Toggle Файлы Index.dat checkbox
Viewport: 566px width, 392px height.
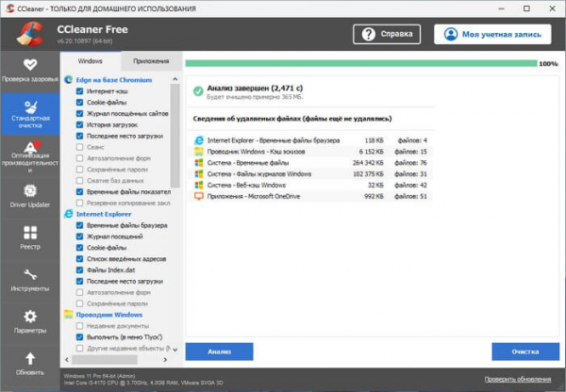click(x=80, y=270)
